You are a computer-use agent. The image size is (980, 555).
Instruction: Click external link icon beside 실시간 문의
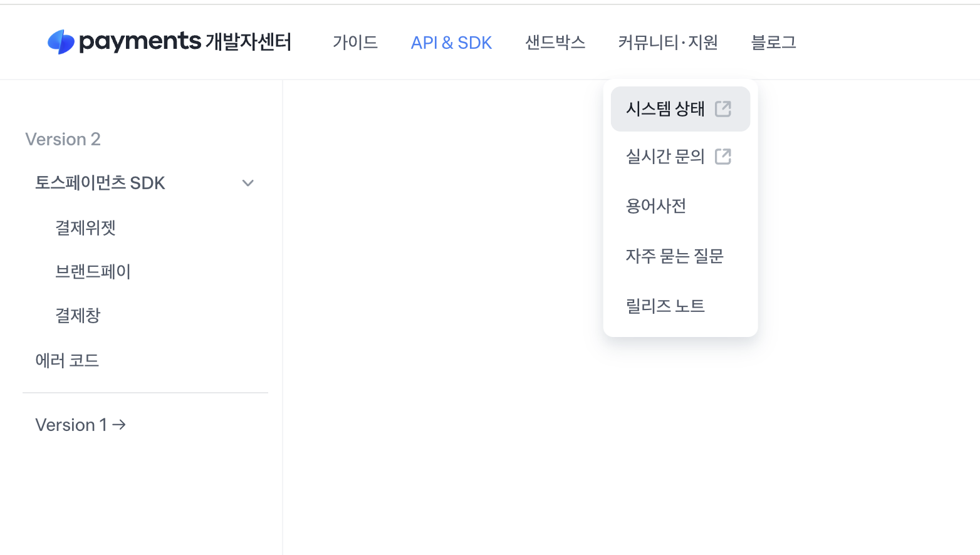click(723, 157)
